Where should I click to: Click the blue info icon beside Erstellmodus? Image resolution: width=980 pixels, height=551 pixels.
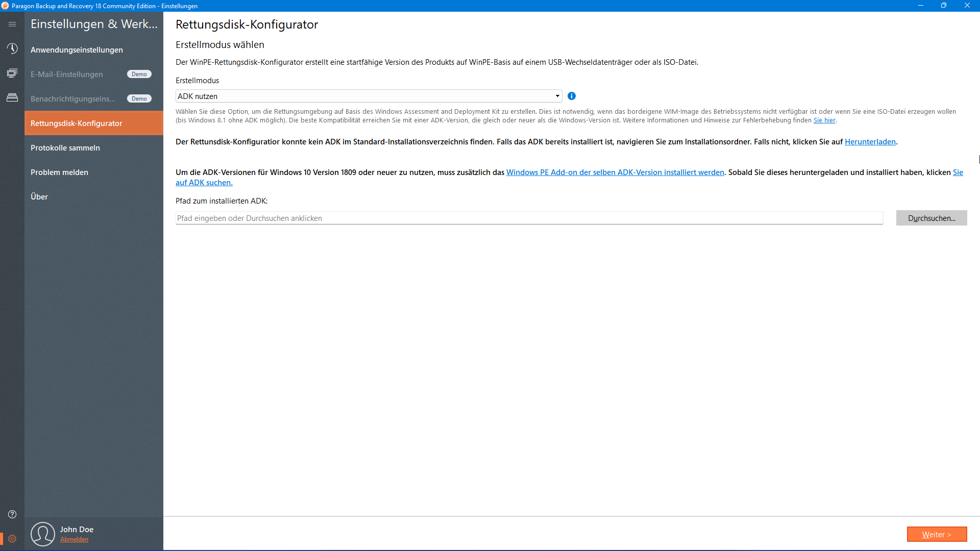(572, 96)
